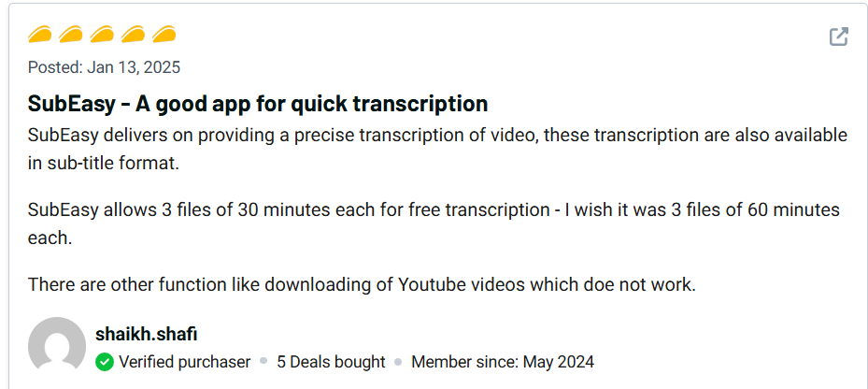Click the review title about quick transcription
This screenshot has width=868, height=389.
coord(258,103)
